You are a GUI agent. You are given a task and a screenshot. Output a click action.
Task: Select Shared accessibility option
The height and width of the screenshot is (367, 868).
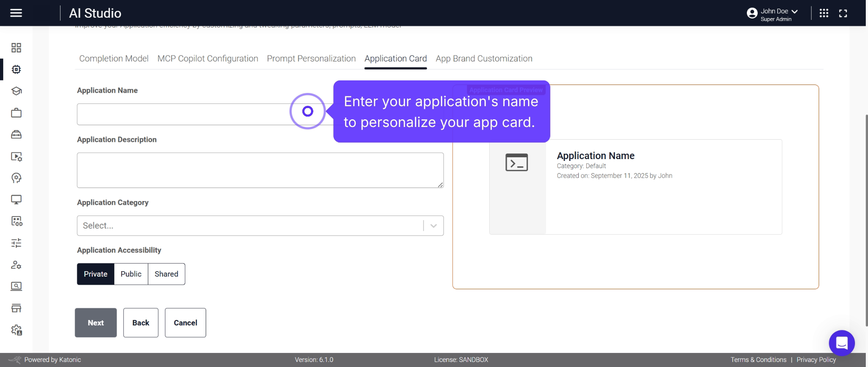166,274
